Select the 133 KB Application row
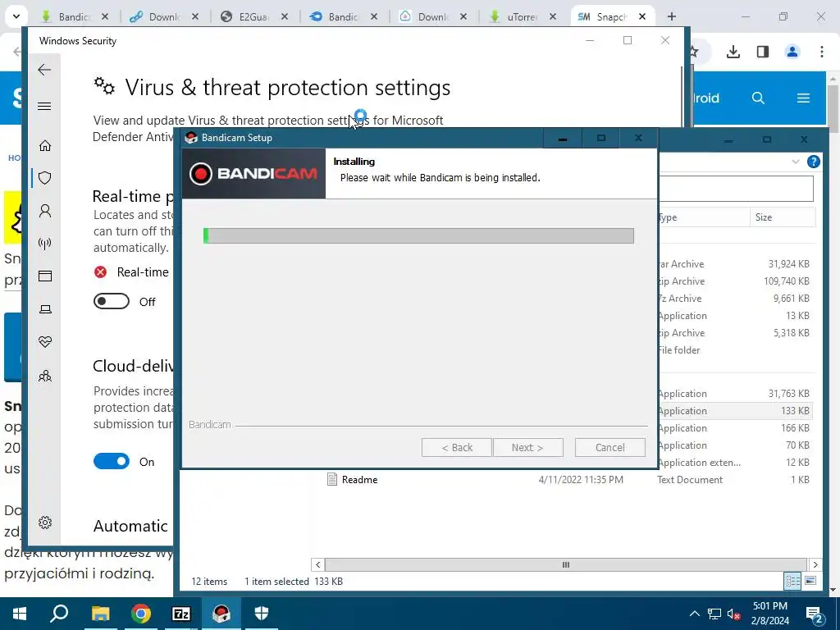Screen dimensions: 840x630 734,411
